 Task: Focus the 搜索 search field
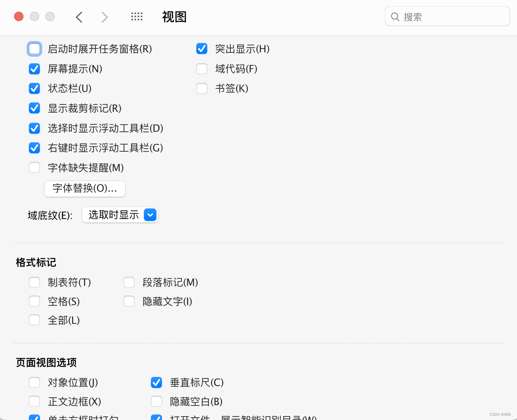[447, 16]
